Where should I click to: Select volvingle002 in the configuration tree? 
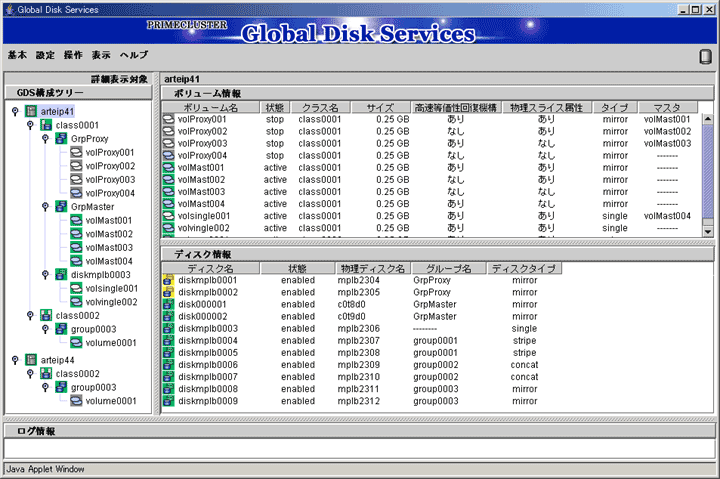[111, 302]
